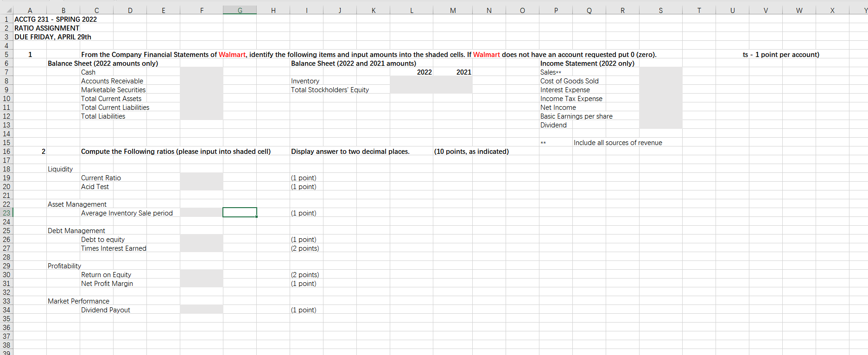Click shaded cell for Accounts Receivable
The image size is (868, 355).
click(x=201, y=81)
